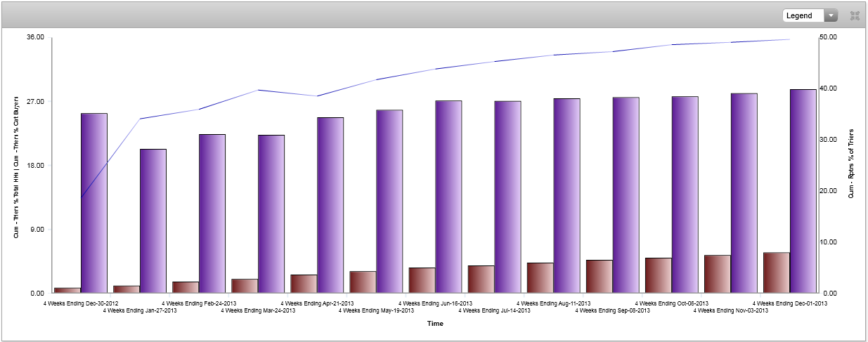868x342 pixels.
Task: Select the purple bar for Dec-01-2013
Action: click(x=803, y=190)
